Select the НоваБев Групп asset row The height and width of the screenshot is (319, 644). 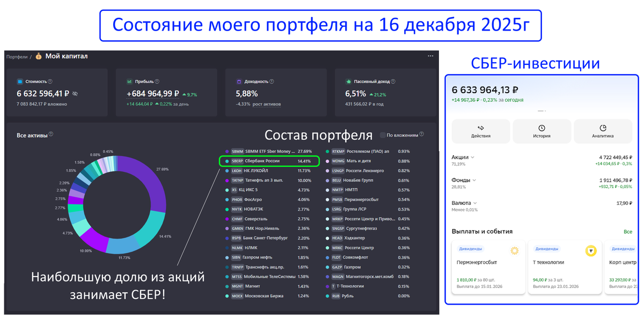369,180
